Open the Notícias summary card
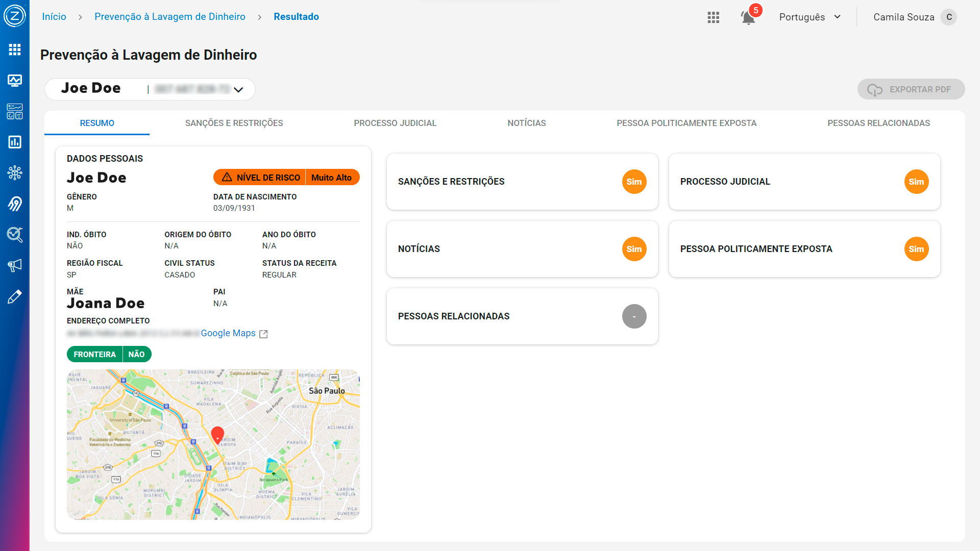Image resolution: width=980 pixels, height=551 pixels. pos(522,249)
